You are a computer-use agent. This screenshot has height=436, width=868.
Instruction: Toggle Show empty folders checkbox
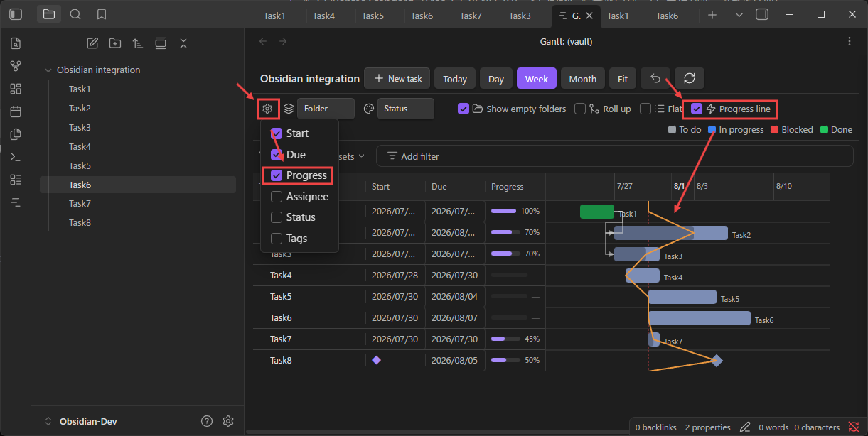click(464, 109)
